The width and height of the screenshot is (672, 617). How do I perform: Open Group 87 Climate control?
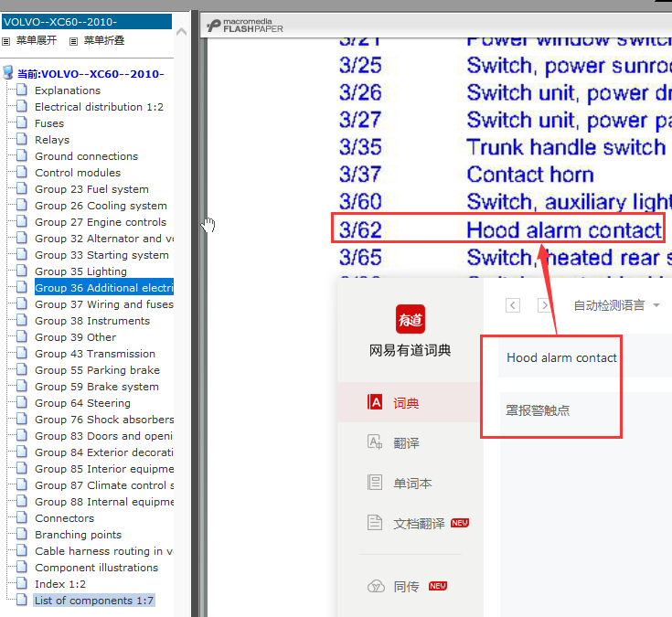click(x=104, y=485)
